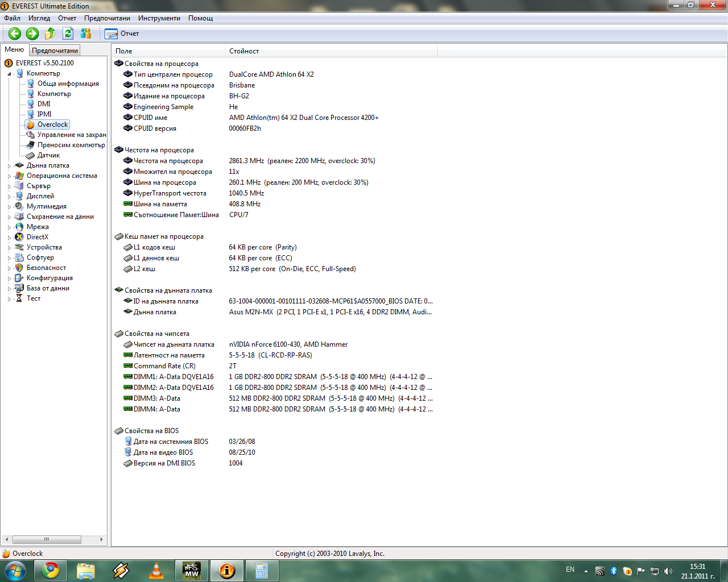Image resolution: width=728 pixels, height=582 pixels.
Task: Open Обща информация in the sidebar
Action: [x=68, y=84]
